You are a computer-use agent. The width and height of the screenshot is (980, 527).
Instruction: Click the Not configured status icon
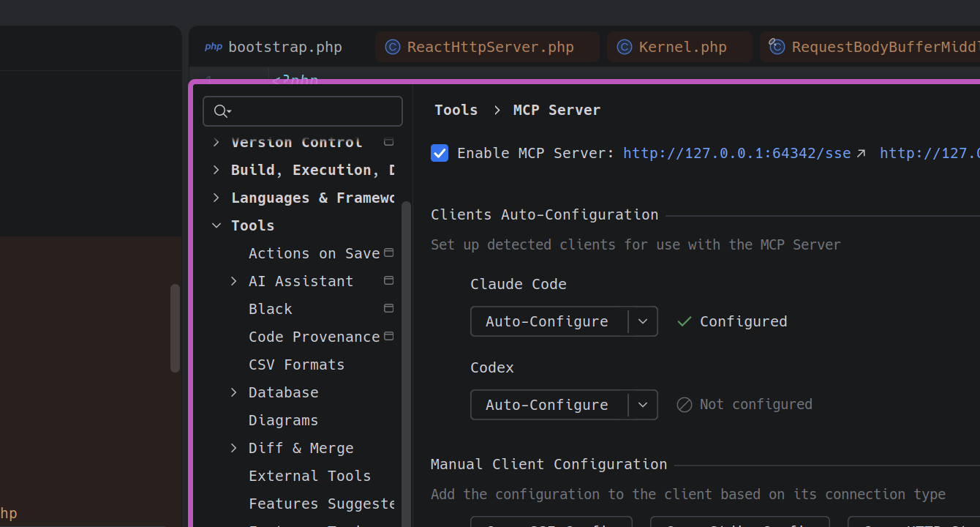pyautogui.click(x=684, y=405)
